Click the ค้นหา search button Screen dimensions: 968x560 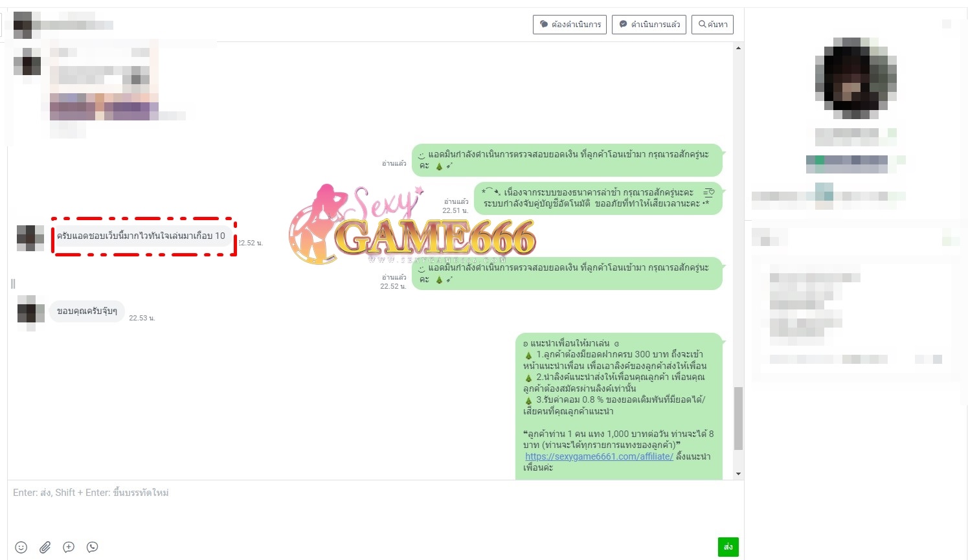coord(712,25)
